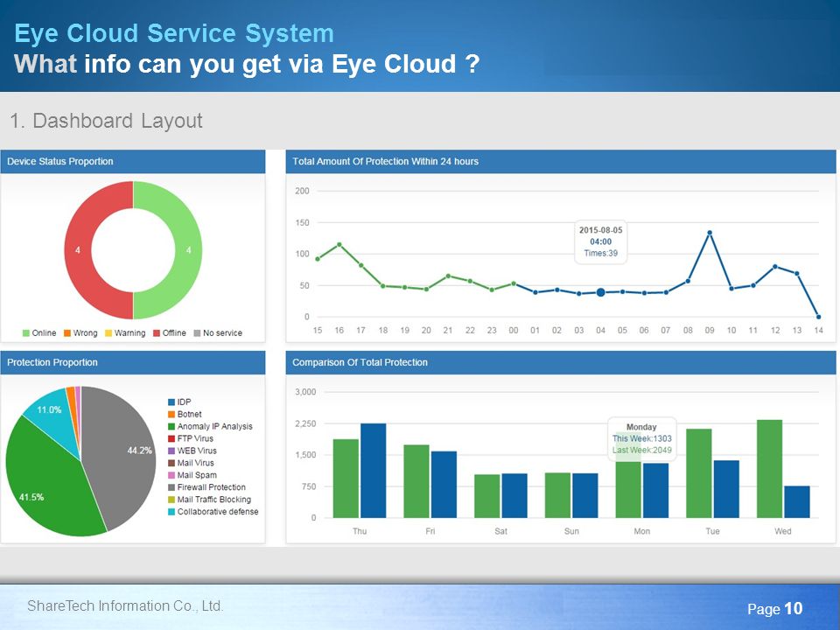This screenshot has height=630, width=840.
Task: Toggle the WEB Virus legend entry
Action: pyautogui.click(x=192, y=451)
